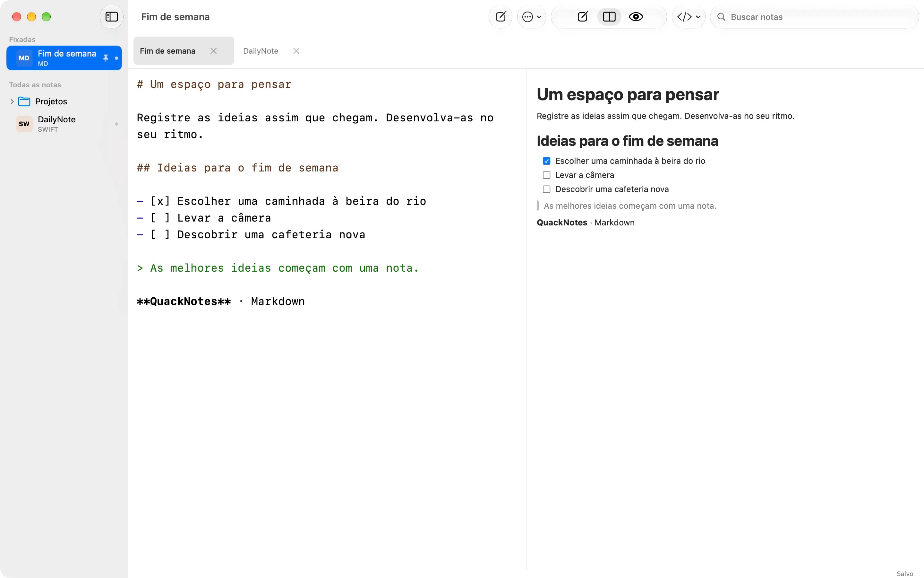This screenshot has height=578, width=924.
Task: Click '## Ideias para o fim de semana' line
Action: 237,168
